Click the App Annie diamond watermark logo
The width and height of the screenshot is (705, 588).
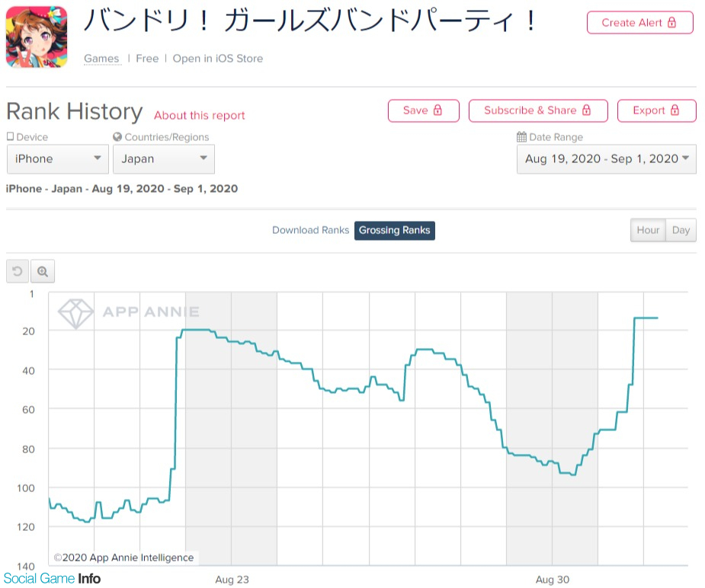click(76, 312)
